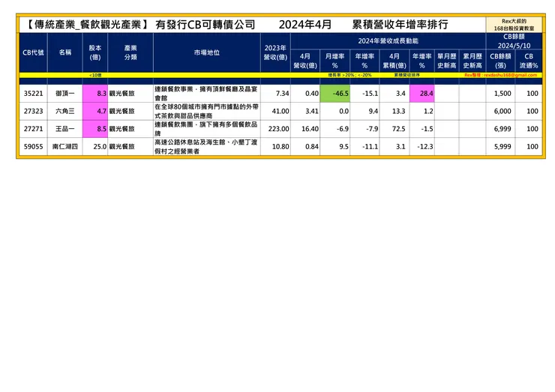The height and width of the screenshot is (392, 555).
Task: Click CB code cell 27271
Action: click(33, 129)
